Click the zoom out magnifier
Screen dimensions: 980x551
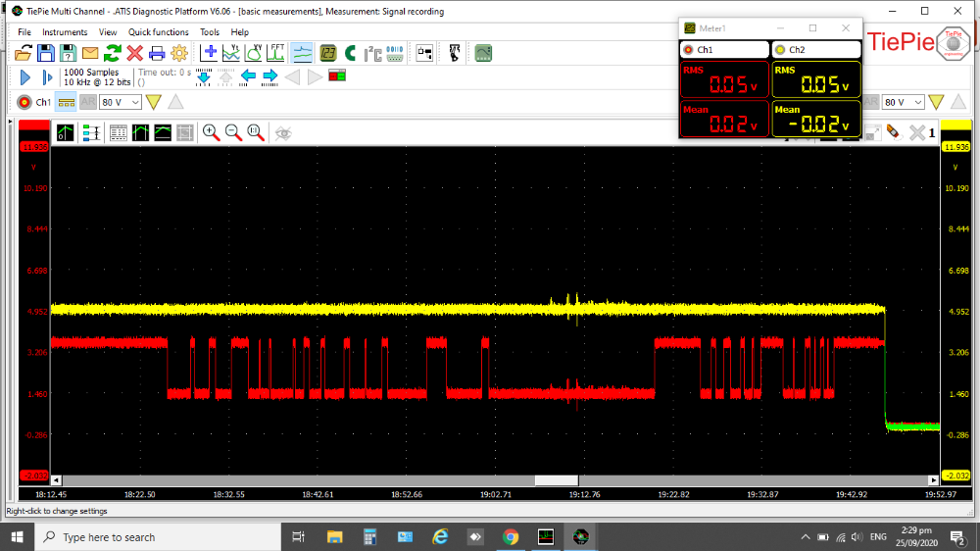233,132
